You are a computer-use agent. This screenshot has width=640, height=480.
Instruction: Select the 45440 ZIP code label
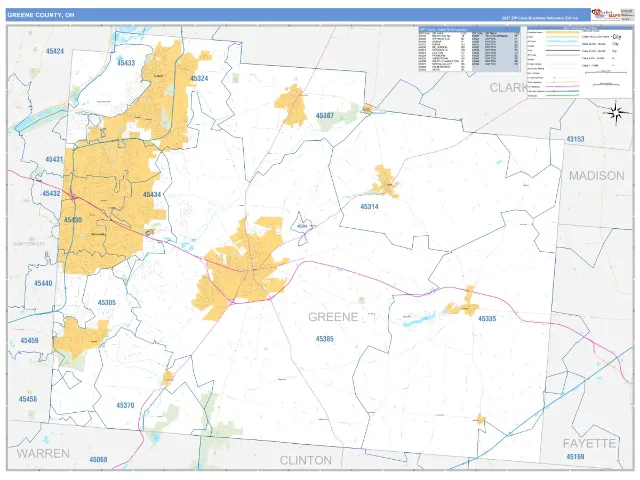point(43,283)
